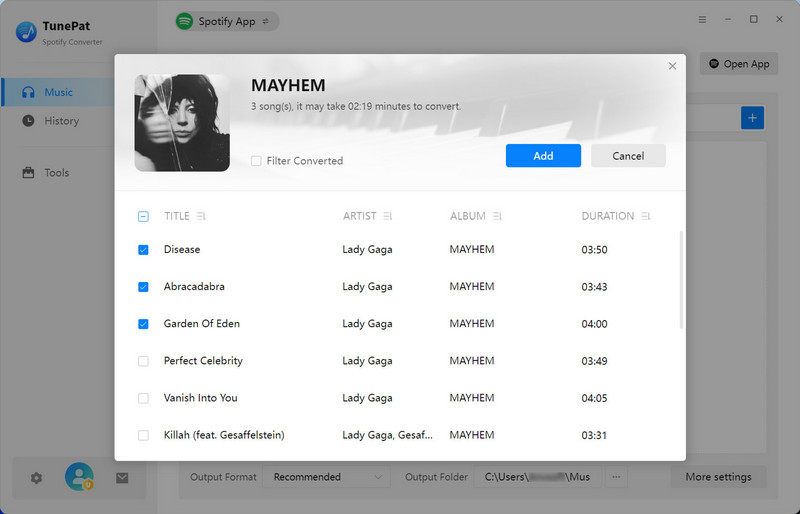The image size is (800, 514).
Task: Enable the Filter Converted checkbox
Action: pyautogui.click(x=256, y=161)
